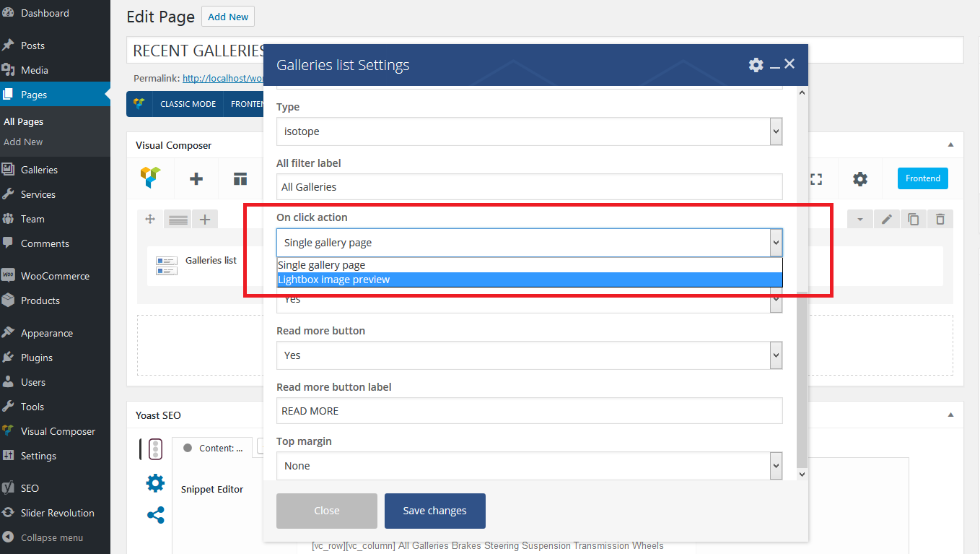Click the All filter label text field
Screen dimensions: 980x554
[x=529, y=187]
